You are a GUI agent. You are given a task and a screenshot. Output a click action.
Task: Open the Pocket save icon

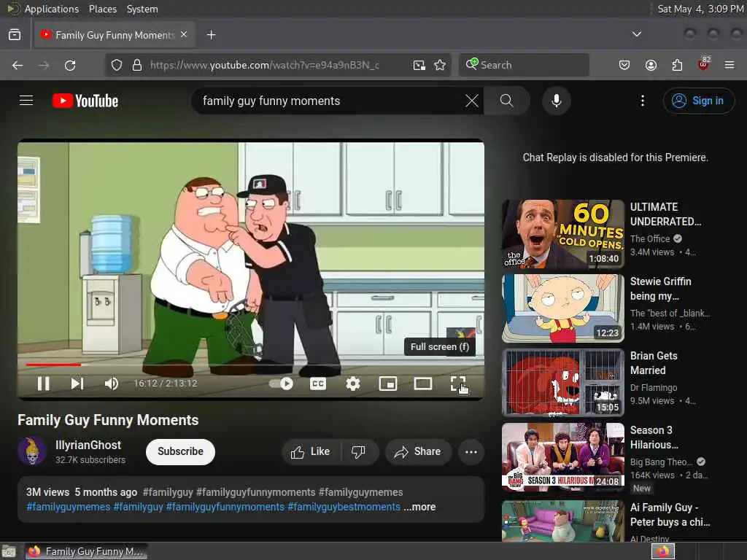tap(624, 65)
